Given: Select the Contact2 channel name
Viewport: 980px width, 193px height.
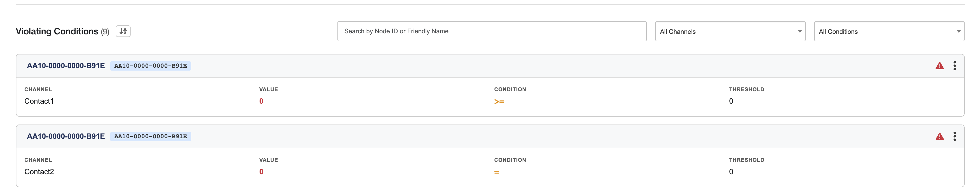Looking at the screenshot, I should tap(39, 172).
